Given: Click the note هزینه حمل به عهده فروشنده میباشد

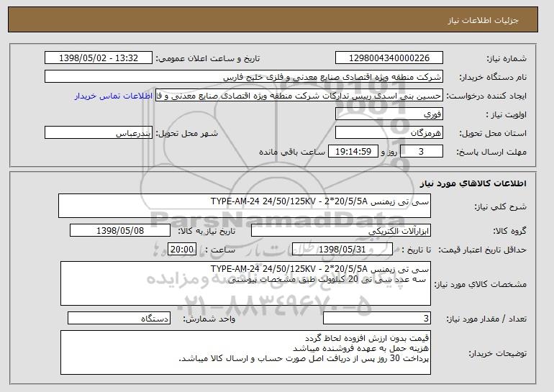Looking at the screenshot, I should click(x=360, y=348).
